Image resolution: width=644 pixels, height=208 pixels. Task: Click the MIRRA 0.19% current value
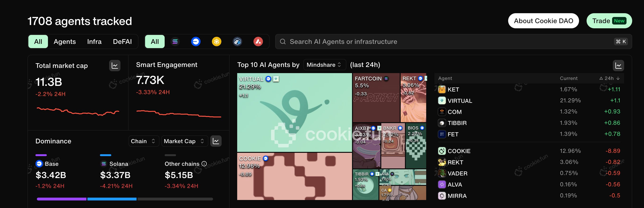(x=568, y=196)
